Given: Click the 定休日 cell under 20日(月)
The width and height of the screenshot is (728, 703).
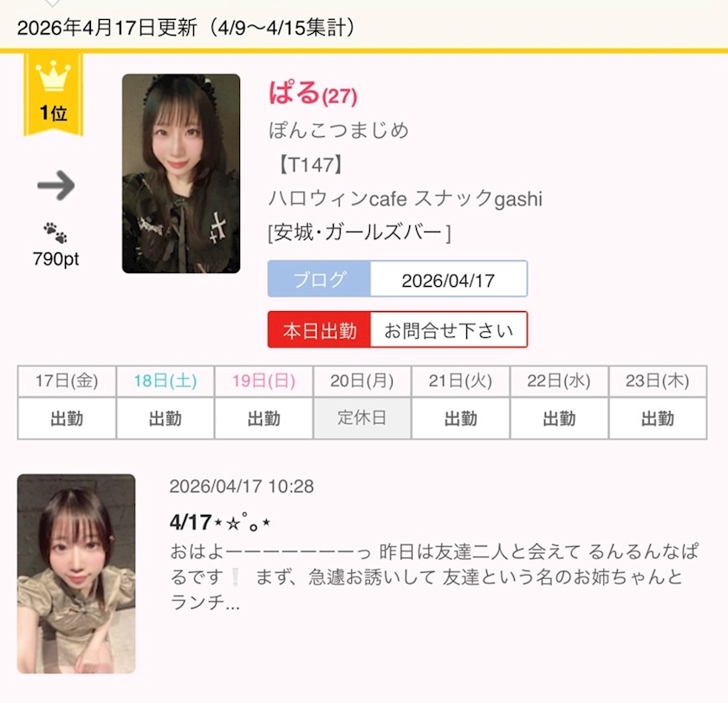Looking at the screenshot, I should [x=362, y=418].
